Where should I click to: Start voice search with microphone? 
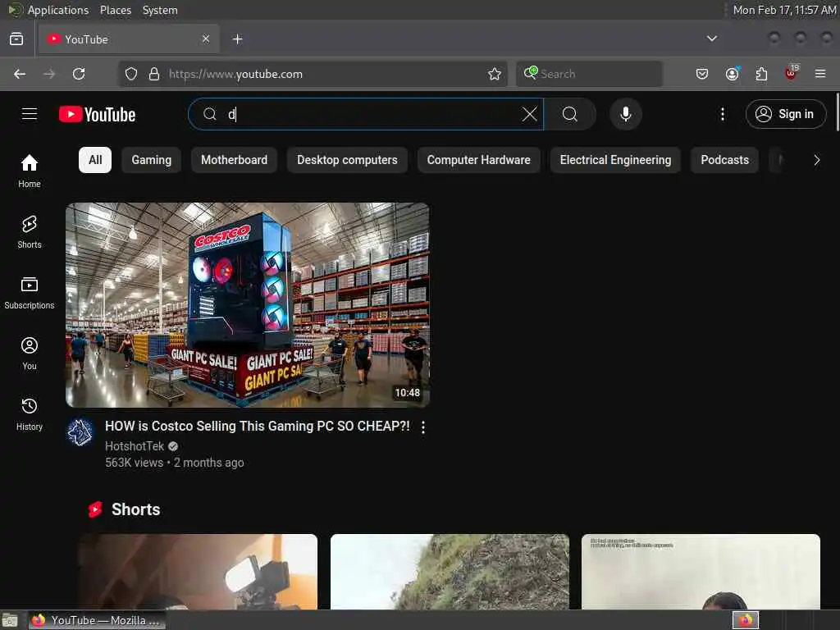coord(625,114)
